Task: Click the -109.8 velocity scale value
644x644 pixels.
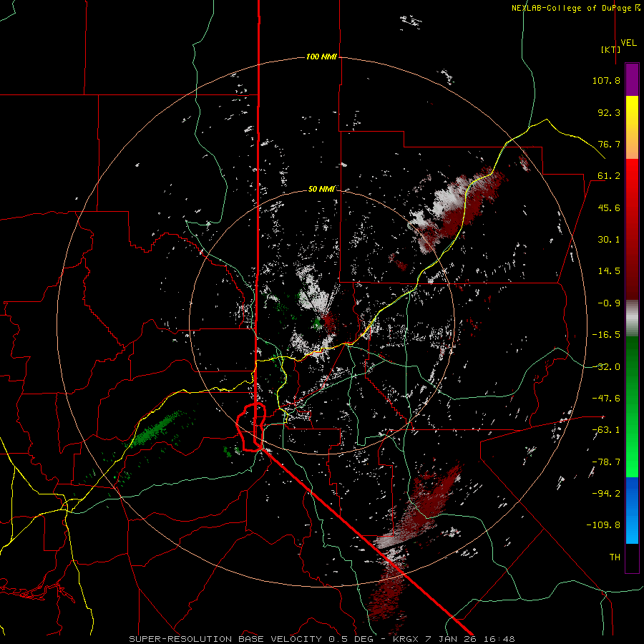Action: tap(604, 525)
